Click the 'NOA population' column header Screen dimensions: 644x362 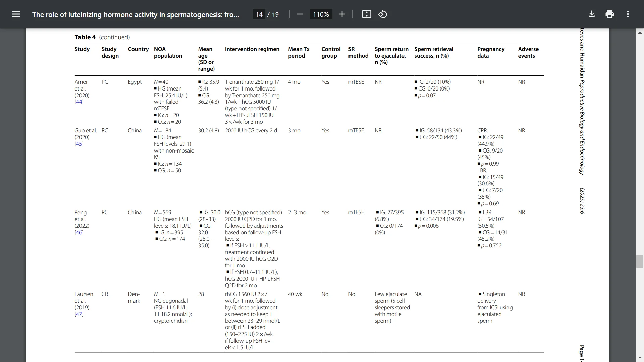tap(168, 52)
